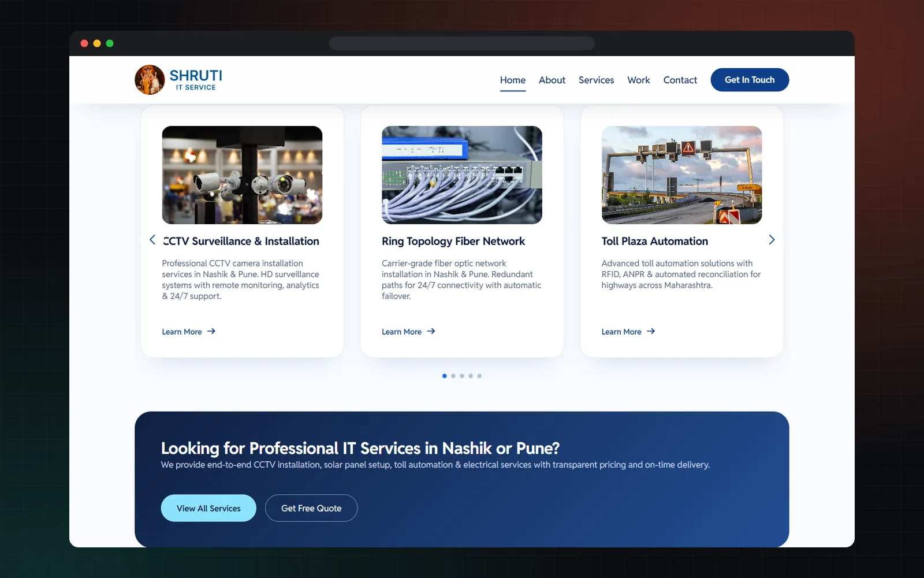Screen dimensions: 924x578
Task: Click the Ring Topology Fiber Network heading
Action: point(453,241)
